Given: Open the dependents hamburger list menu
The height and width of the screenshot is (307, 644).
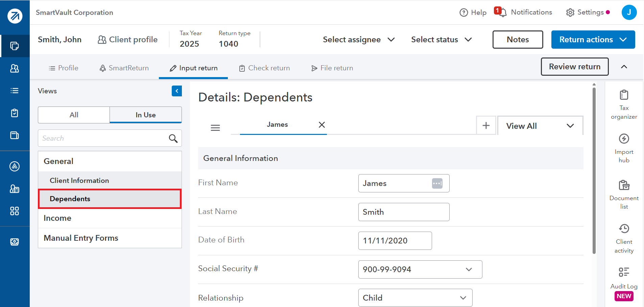Looking at the screenshot, I should point(215,128).
